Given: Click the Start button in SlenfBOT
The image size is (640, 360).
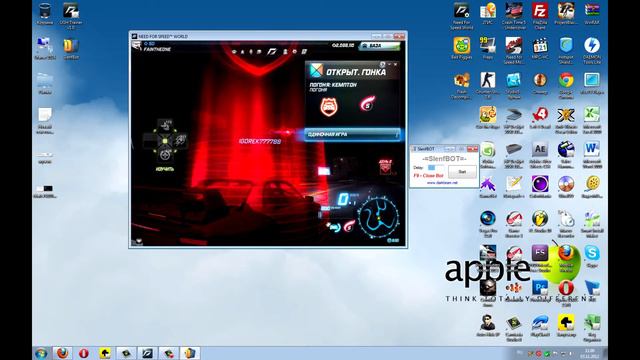Looking at the screenshot, I should (462, 172).
